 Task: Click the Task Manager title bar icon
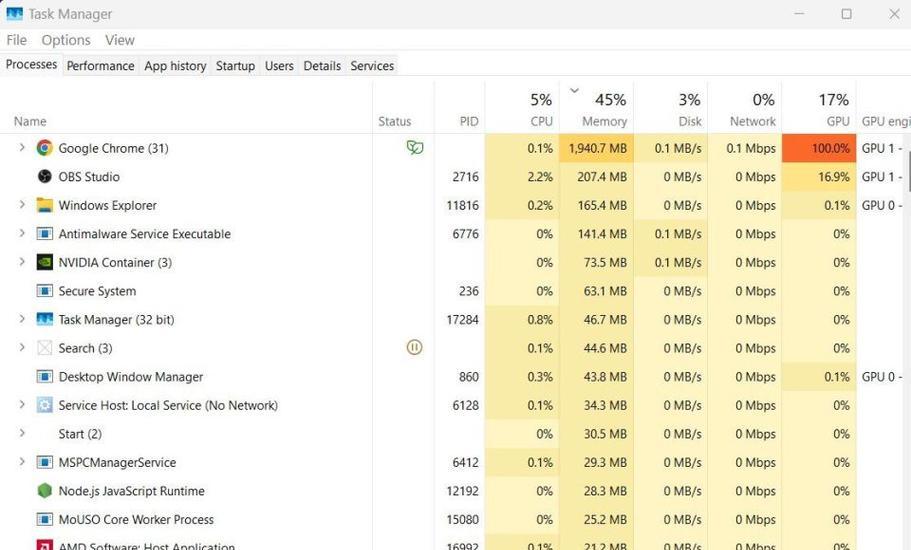click(15, 14)
